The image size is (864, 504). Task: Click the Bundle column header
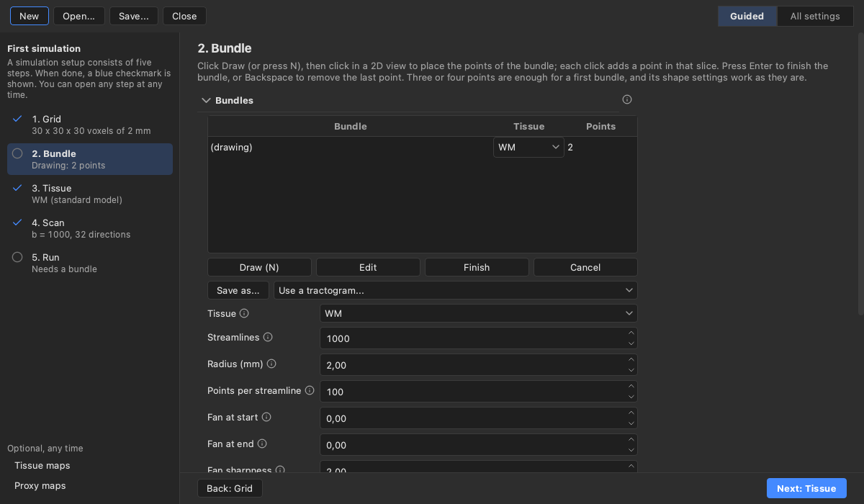(x=351, y=126)
